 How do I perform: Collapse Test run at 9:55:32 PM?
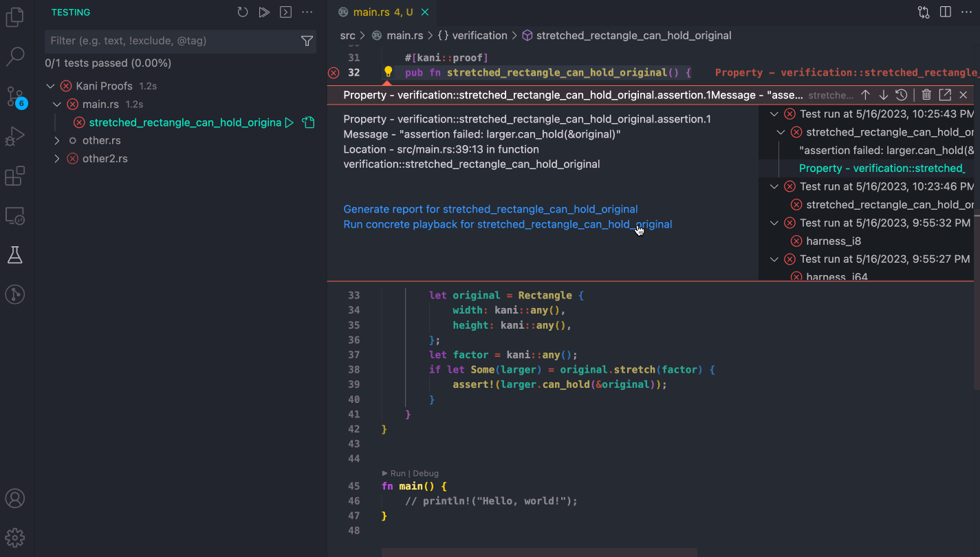point(774,223)
